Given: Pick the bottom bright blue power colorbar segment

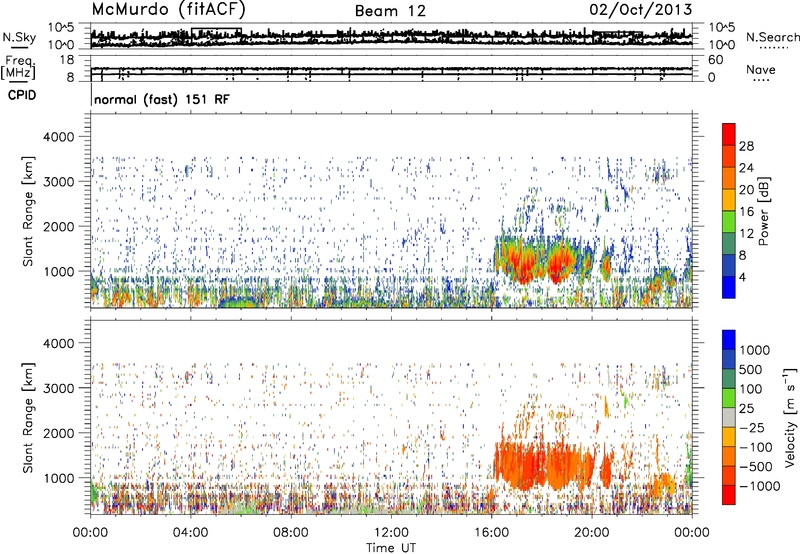Looking at the screenshot, I should coord(729,287).
